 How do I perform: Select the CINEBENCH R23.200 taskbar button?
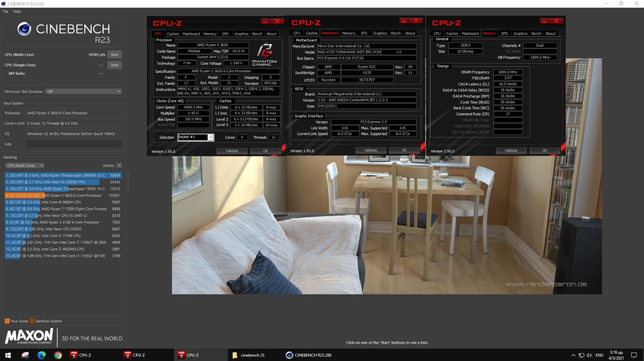click(308, 355)
